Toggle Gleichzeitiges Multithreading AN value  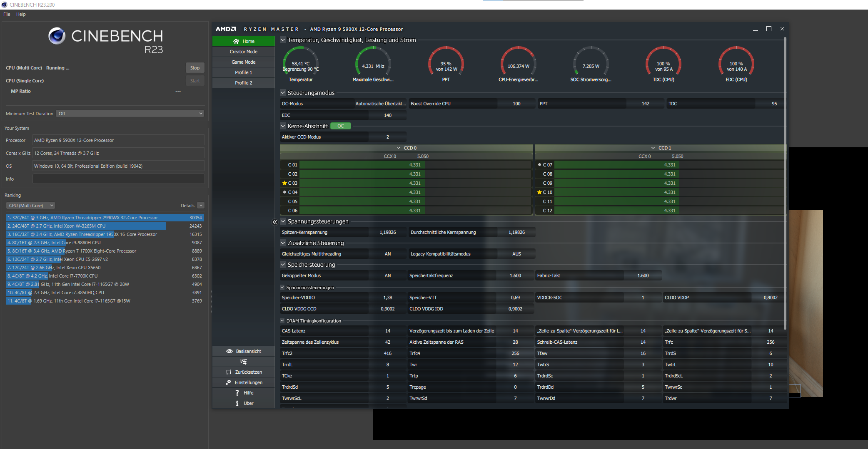point(388,254)
